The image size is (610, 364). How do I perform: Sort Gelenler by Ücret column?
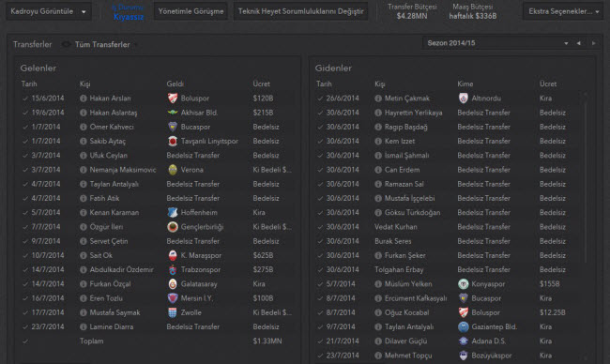coord(262,84)
